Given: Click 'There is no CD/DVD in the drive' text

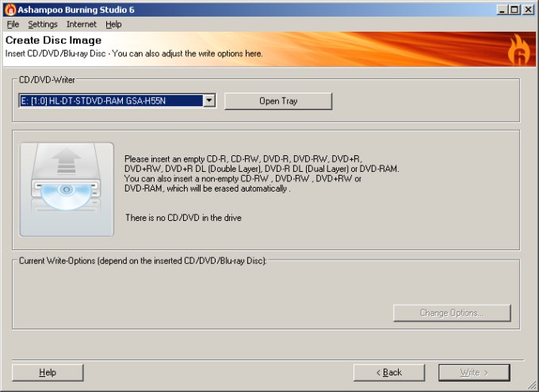Looking at the screenshot, I should (183, 218).
